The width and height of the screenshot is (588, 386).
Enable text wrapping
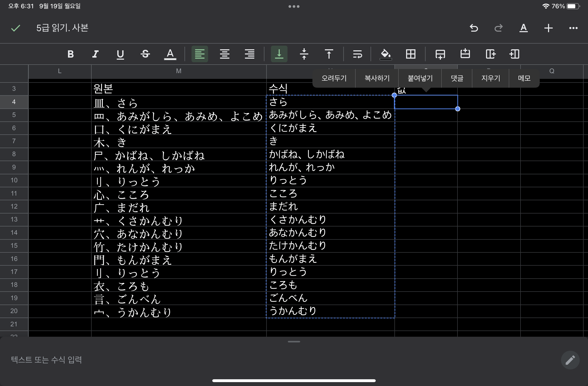(x=357, y=54)
